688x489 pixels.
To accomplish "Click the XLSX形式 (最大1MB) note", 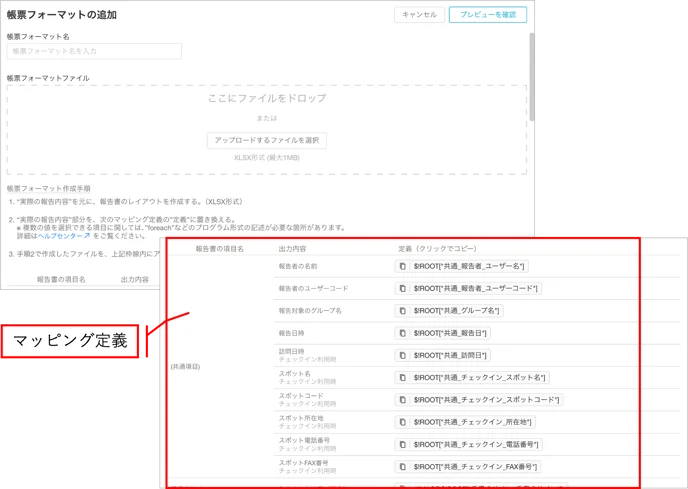I will point(267,158).
